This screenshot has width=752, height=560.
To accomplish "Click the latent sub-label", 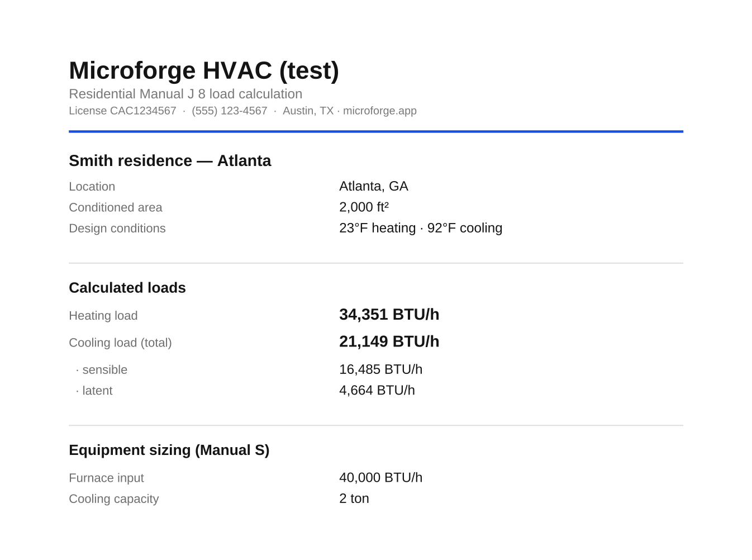I will [94, 391].
